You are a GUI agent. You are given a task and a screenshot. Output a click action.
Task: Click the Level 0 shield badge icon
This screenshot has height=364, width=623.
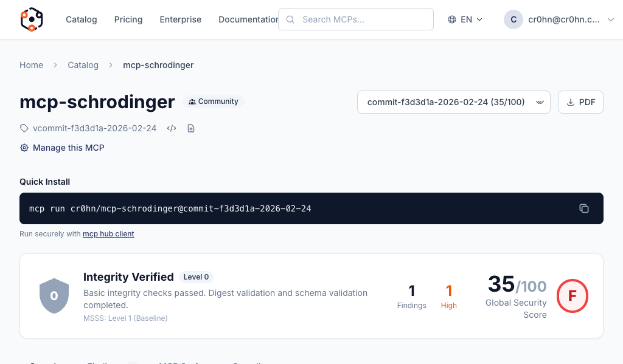(x=54, y=296)
